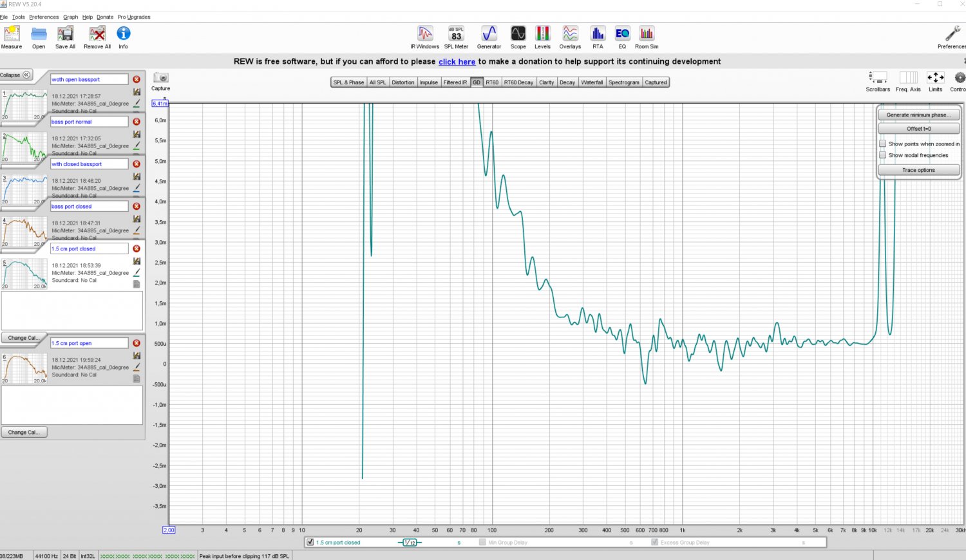Open the File menu
Screen dimensions: 966x560
pos(4,17)
